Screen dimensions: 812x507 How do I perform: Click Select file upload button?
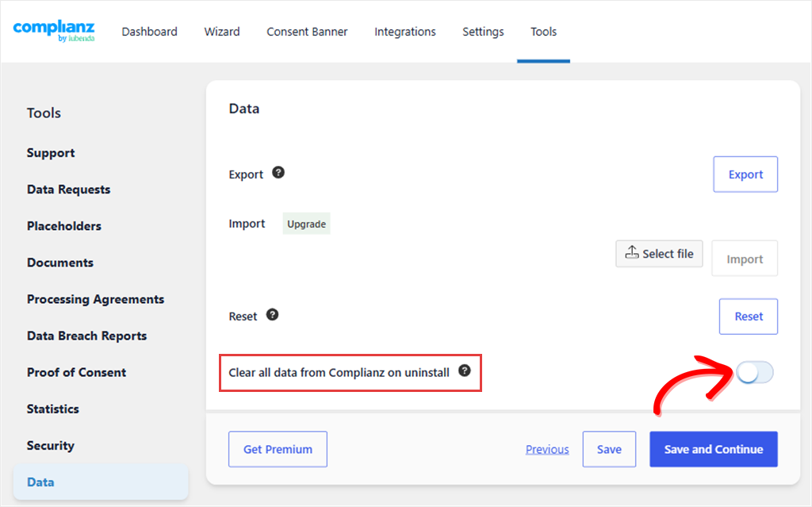coord(659,254)
